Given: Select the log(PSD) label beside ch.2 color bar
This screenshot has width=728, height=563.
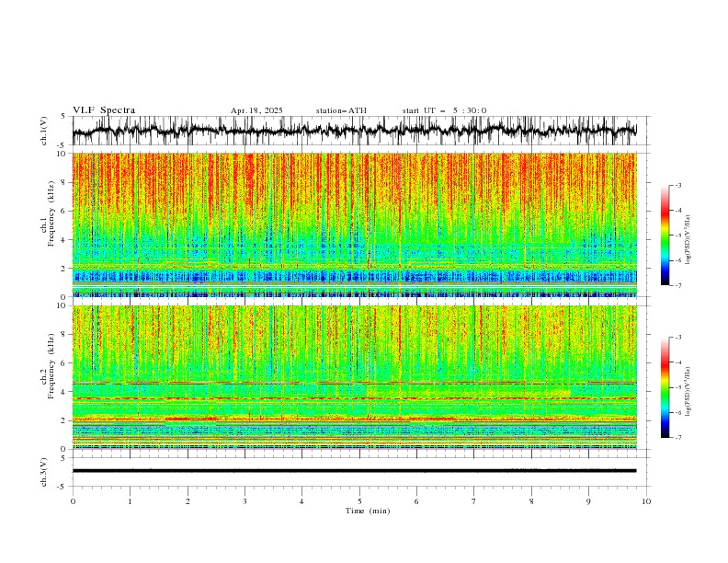Looking at the screenshot, I should [x=688, y=392].
